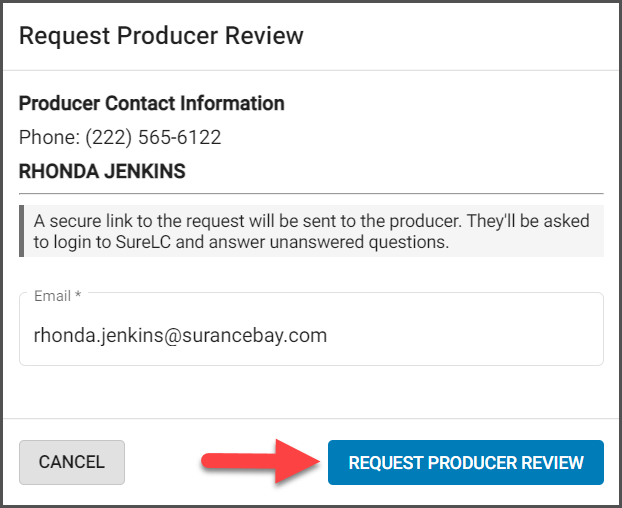Select the phone number (222) 565-6122 text
The width and height of the screenshot is (622, 508).
click(153, 138)
